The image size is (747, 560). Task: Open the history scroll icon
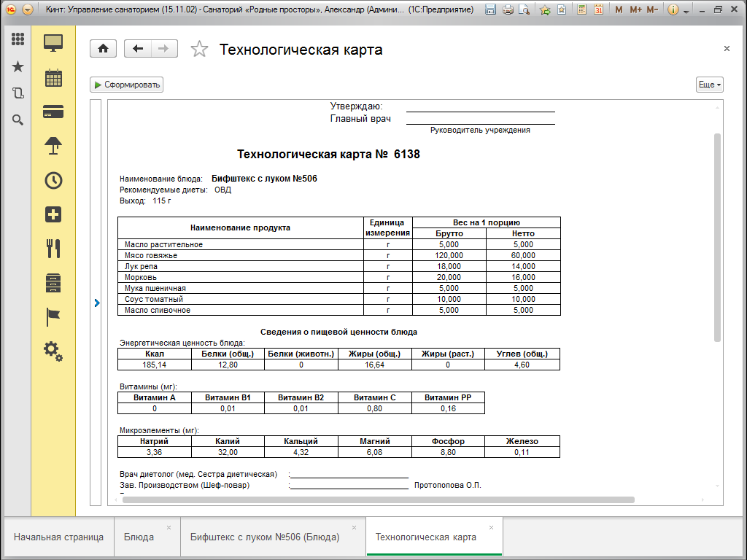pyautogui.click(x=18, y=93)
